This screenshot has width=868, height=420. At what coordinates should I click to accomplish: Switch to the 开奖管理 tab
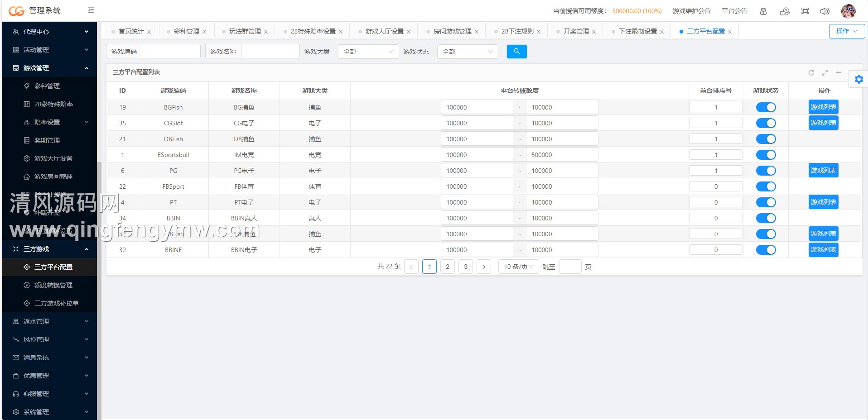click(576, 31)
